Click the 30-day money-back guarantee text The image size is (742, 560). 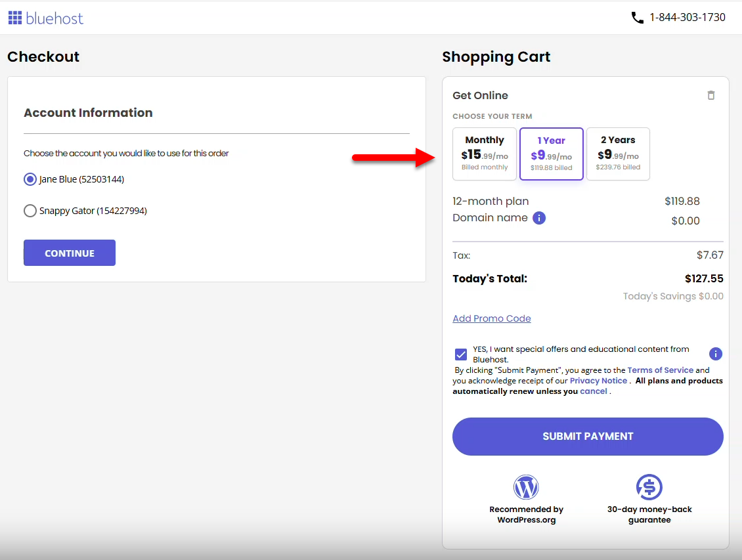coord(649,515)
